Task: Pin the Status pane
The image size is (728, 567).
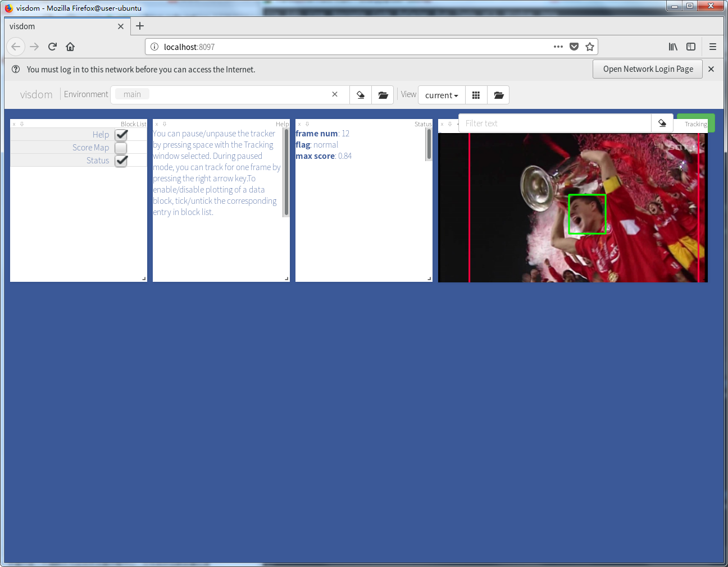Action: (x=307, y=124)
